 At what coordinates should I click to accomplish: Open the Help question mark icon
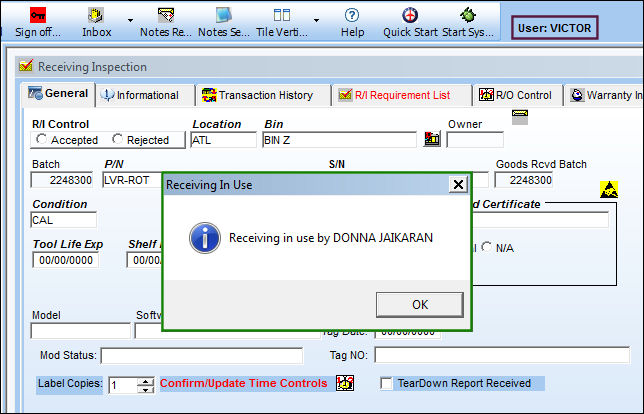tap(352, 16)
